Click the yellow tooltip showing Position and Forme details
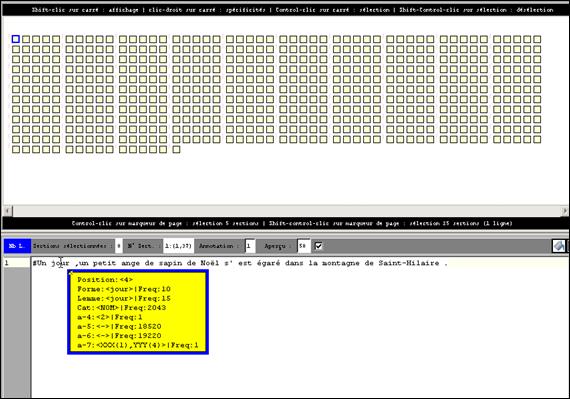The height and width of the screenshot is (399, 570). point(138,312)
